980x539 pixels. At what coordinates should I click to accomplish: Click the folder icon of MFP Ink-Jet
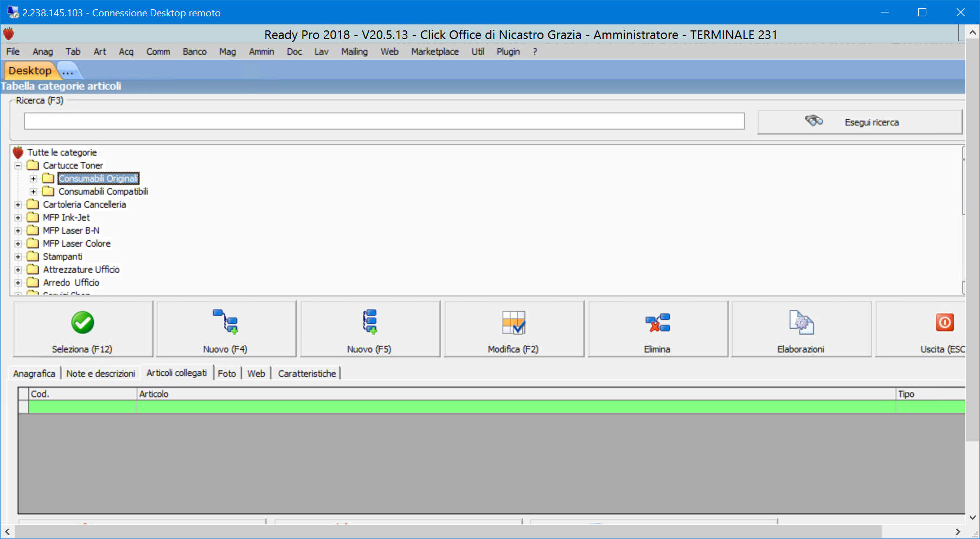point(33,217)
